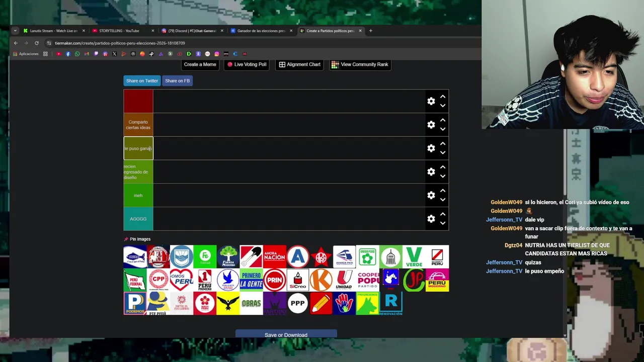This screenshot has width=644, height=362.
Task: Switch to 'Ganador de las elecciones' tab
Action: [261, 31]
